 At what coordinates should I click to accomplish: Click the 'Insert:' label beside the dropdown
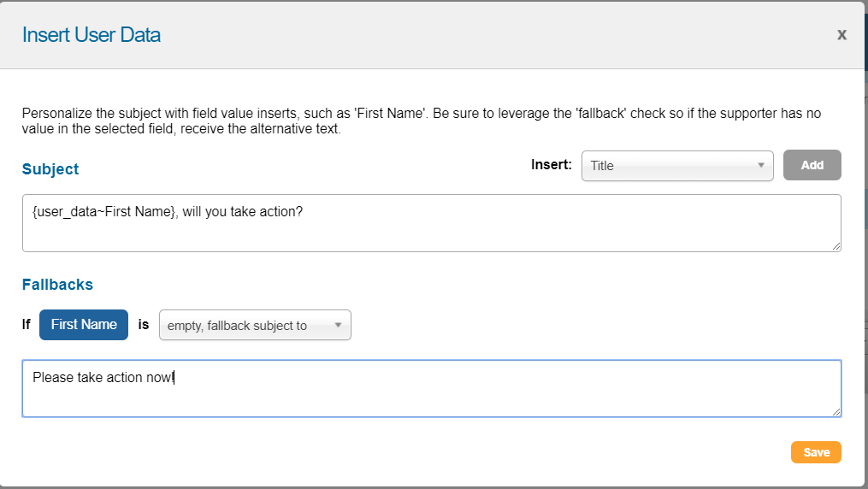[x=551, y=165]
